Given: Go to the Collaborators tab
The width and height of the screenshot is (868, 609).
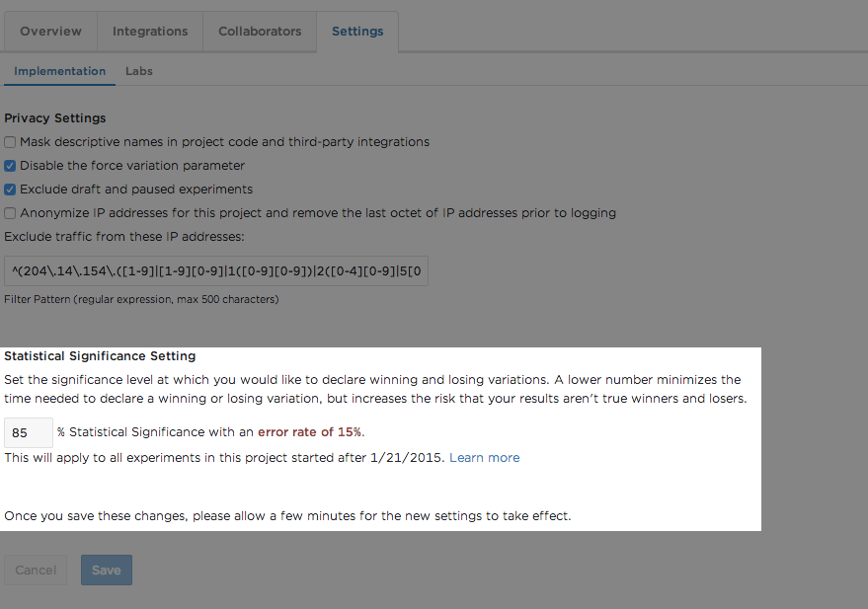Looking at the screenshot, I should (x=260, y=32).
